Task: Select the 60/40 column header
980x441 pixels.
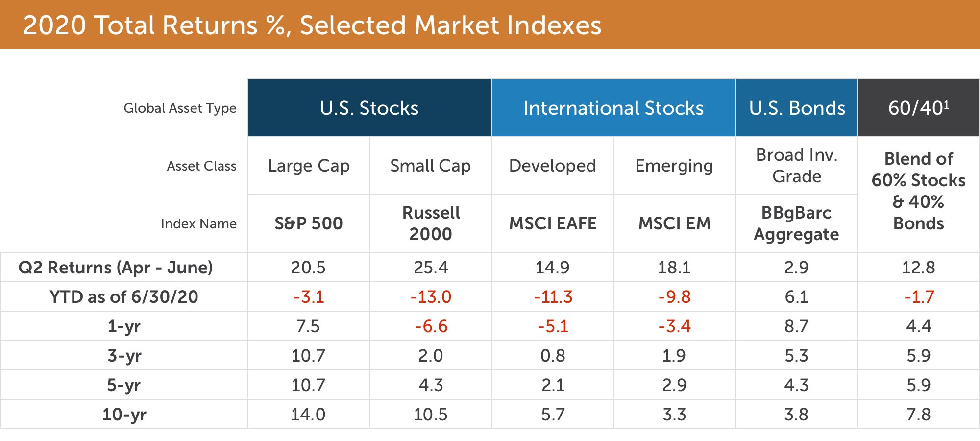Action: [x=918, y=108]
